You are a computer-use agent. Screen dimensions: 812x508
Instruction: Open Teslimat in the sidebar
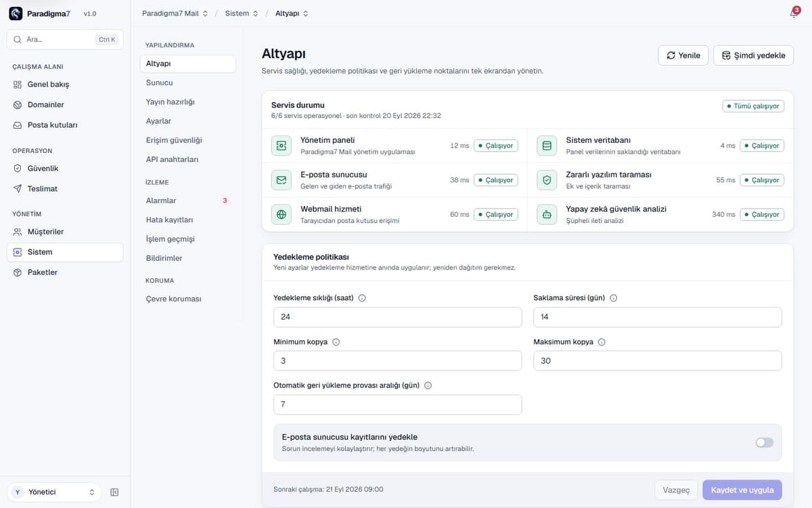(65, 189)
